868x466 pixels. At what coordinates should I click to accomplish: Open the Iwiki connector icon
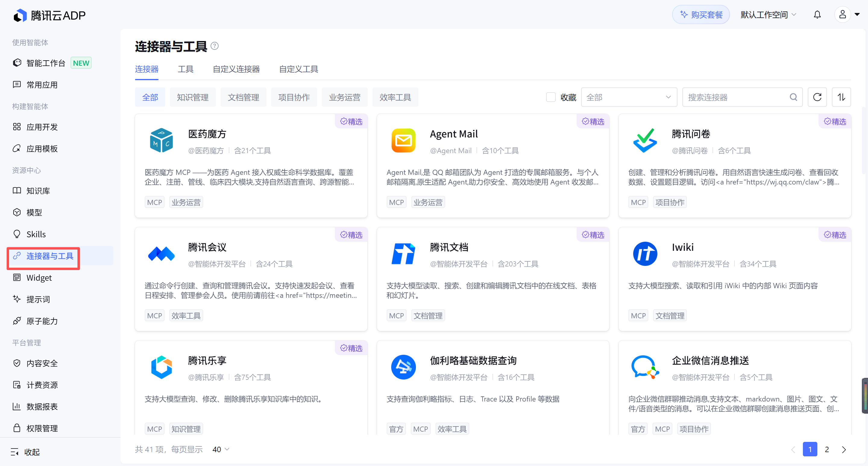(645, 254)
